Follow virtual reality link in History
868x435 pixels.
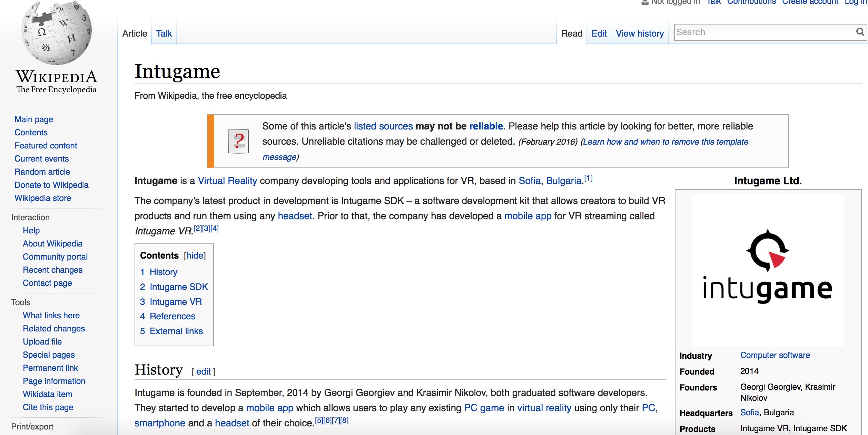point(544,408)
